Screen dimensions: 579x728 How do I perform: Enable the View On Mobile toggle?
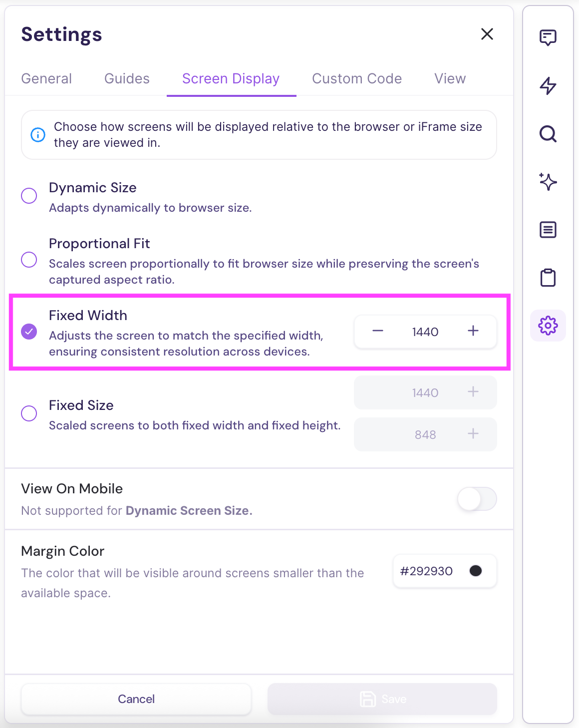[x=477, y=499]
